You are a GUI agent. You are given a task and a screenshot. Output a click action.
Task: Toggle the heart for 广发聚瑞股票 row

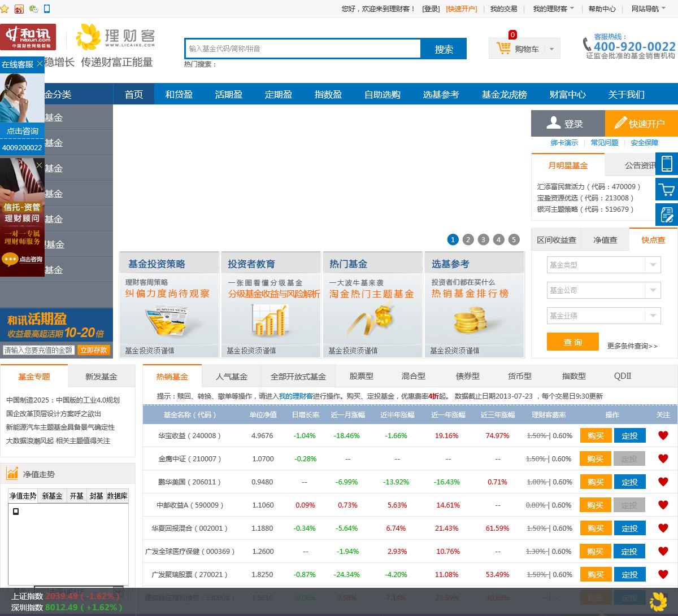(663, 574)
